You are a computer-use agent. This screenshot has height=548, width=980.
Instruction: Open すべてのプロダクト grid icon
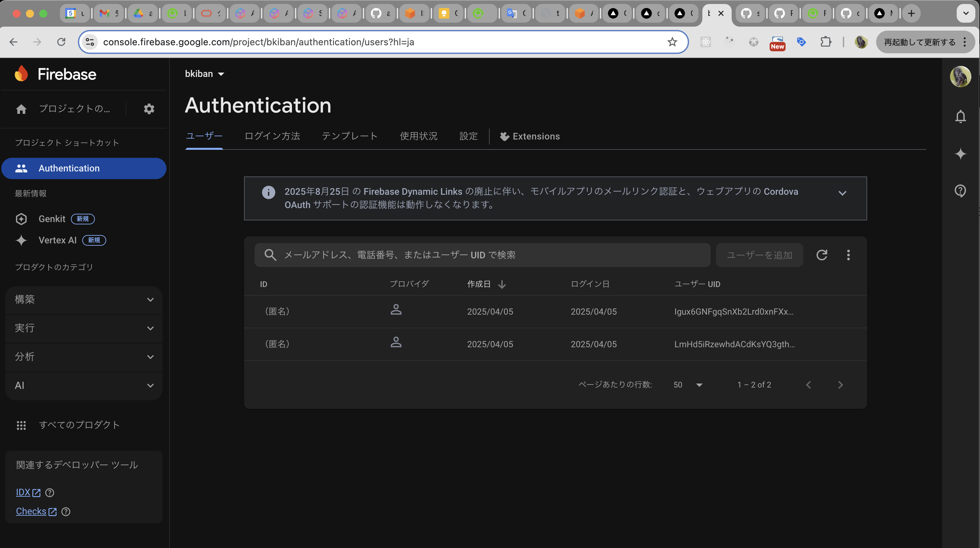click(22, 425)
